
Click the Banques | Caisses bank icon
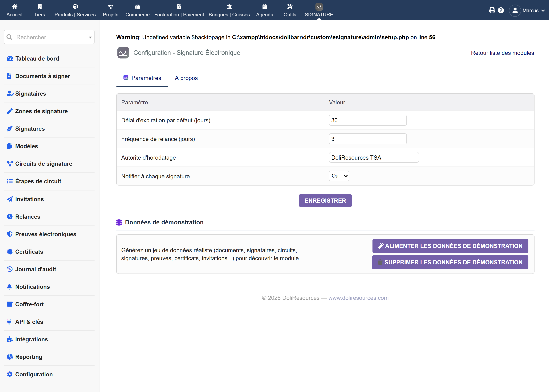229,6
